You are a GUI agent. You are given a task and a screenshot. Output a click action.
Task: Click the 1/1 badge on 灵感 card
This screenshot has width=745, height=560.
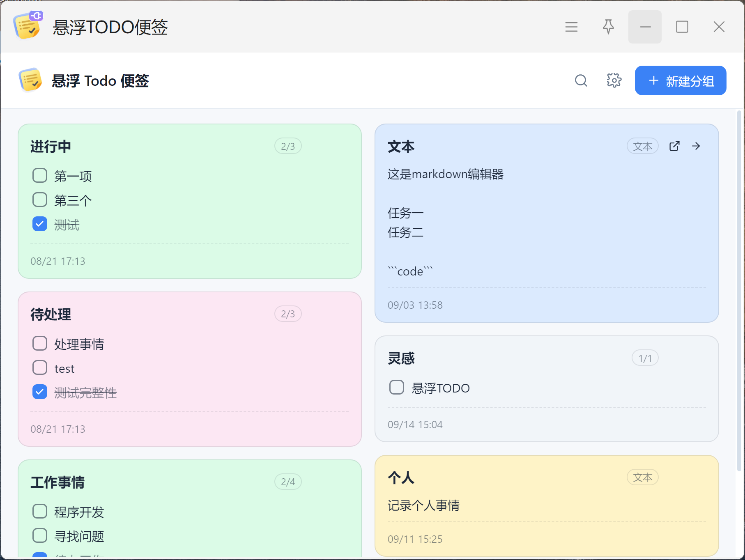[x=645, y=358]
